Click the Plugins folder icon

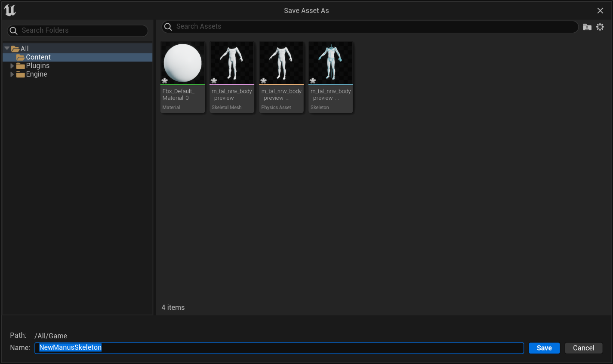[x=20, y=66]
